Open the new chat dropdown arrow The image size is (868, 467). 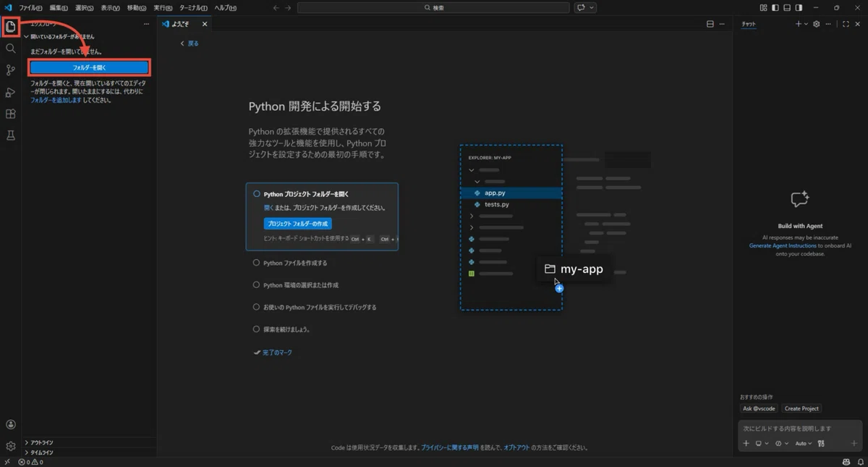(807, 24)
